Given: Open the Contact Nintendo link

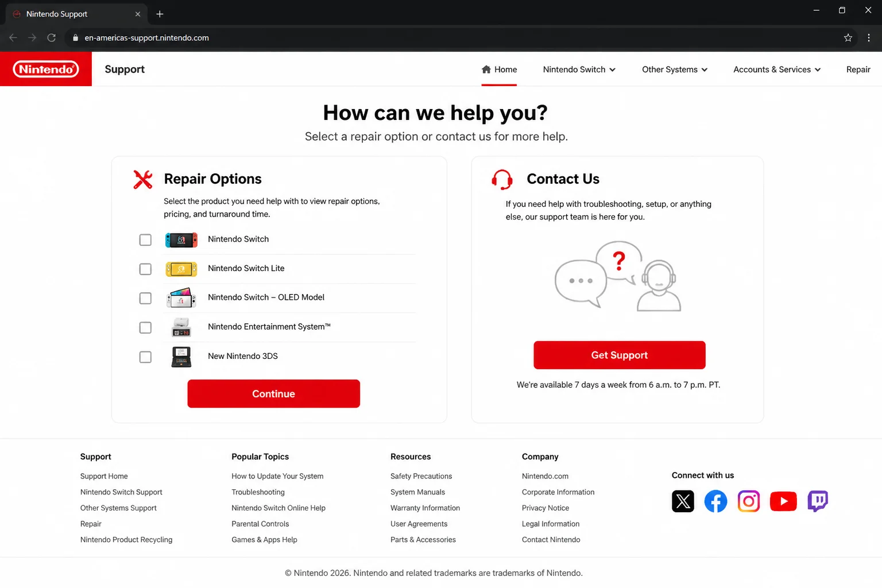Looking at the screenshot, I should click(551, 540).
